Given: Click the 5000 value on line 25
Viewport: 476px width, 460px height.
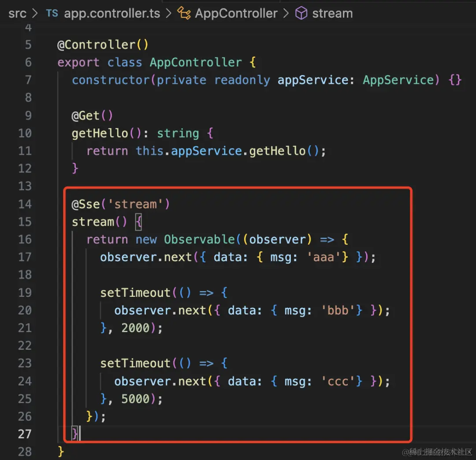Looking at the screenshot, I should click(135, 399).
